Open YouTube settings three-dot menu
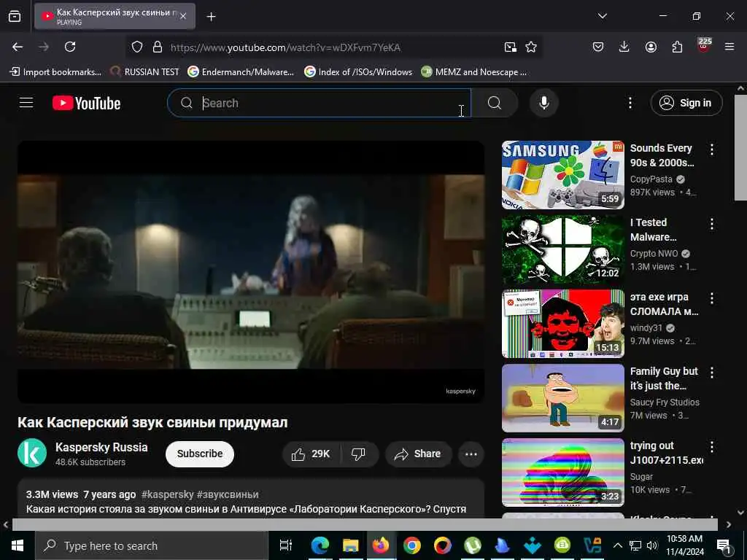The height and width of the screenshot is (560, 747). pos(630,103)
